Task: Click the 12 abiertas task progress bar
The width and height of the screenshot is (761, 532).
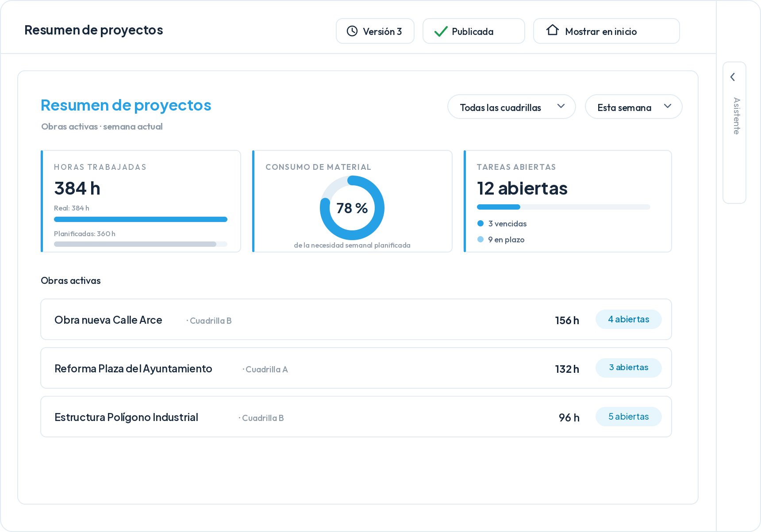Action: coord(564,207)
